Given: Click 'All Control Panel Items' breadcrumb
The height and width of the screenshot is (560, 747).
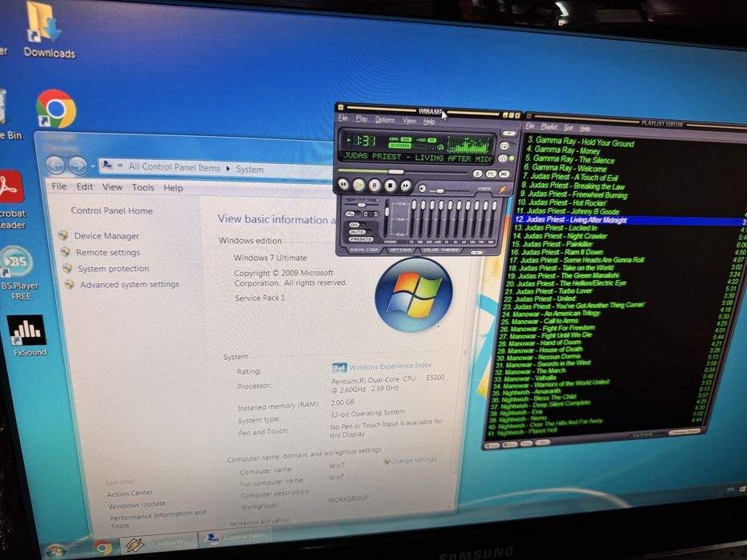Looking at the screenshot, I should click(175, 167).
